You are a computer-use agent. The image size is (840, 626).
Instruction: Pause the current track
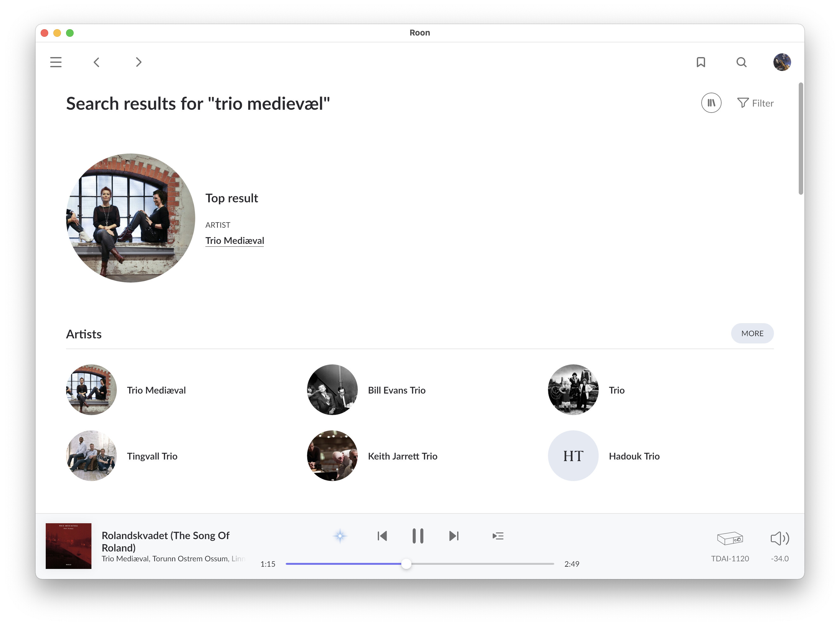coord(417,536)
